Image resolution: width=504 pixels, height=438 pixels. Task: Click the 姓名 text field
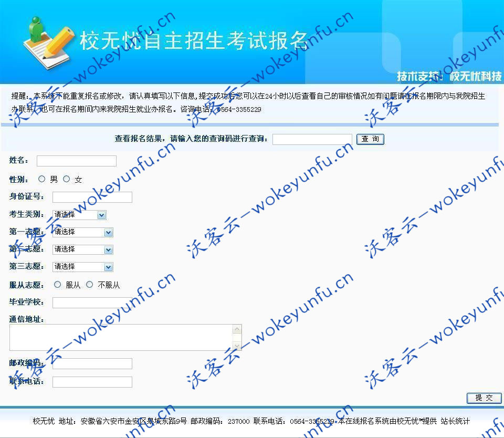[77, 161]
